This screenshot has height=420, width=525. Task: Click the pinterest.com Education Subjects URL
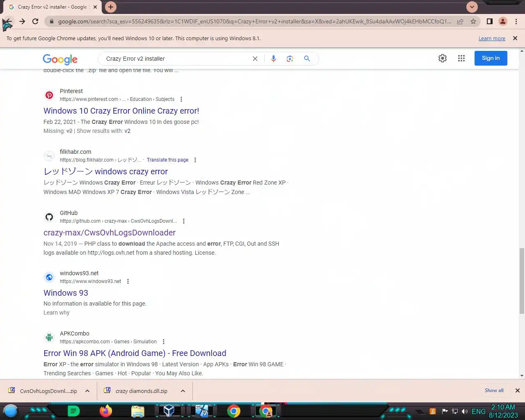pyautogui.click(x=117, y=99)
